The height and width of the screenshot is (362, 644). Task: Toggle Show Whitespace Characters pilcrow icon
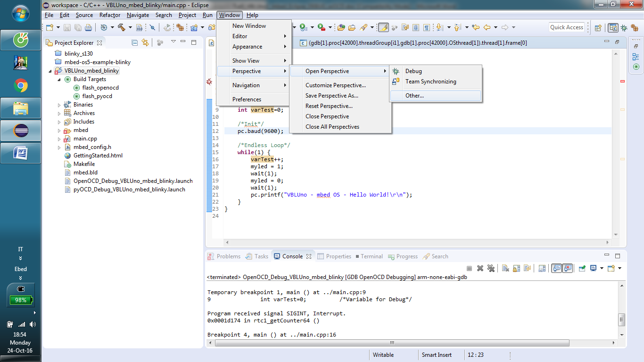426,27
